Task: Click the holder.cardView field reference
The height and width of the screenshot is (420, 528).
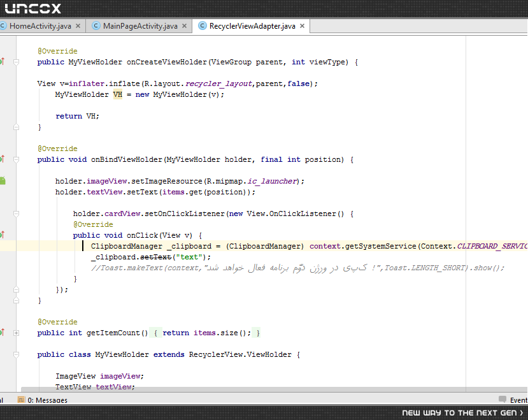Action: (107, 214)
